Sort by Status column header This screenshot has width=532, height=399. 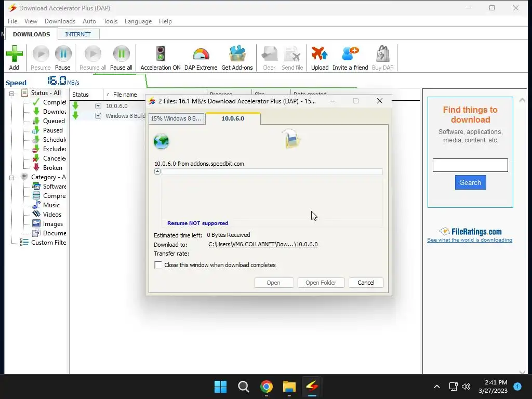[x=86, y=95]
